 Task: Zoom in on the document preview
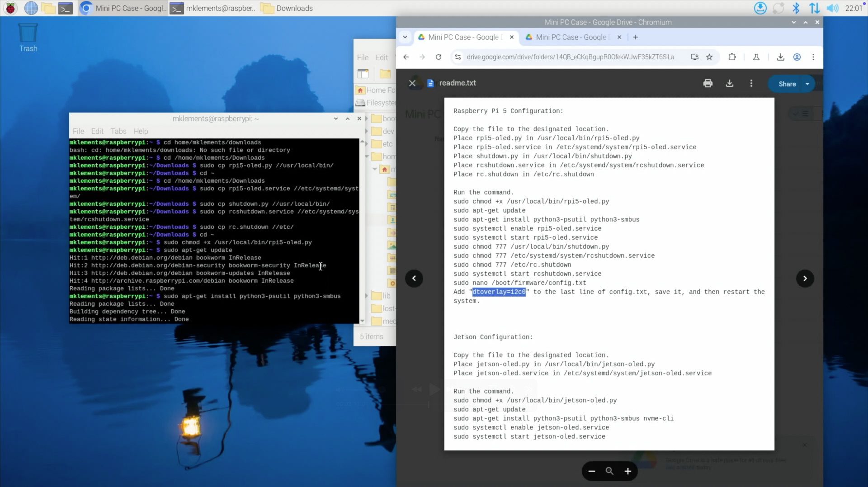click(x=628, y=471)
